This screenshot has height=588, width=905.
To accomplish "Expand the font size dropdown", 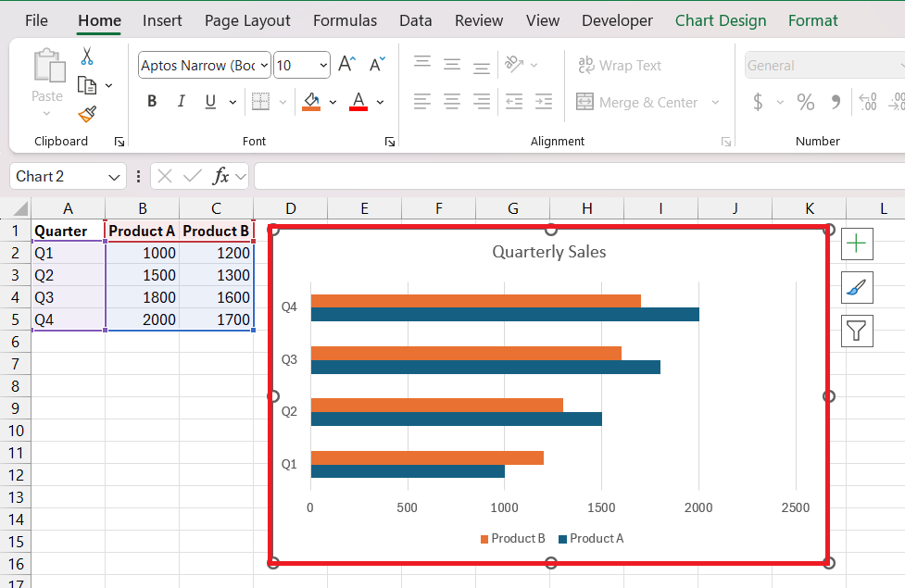I will [323, 66].
